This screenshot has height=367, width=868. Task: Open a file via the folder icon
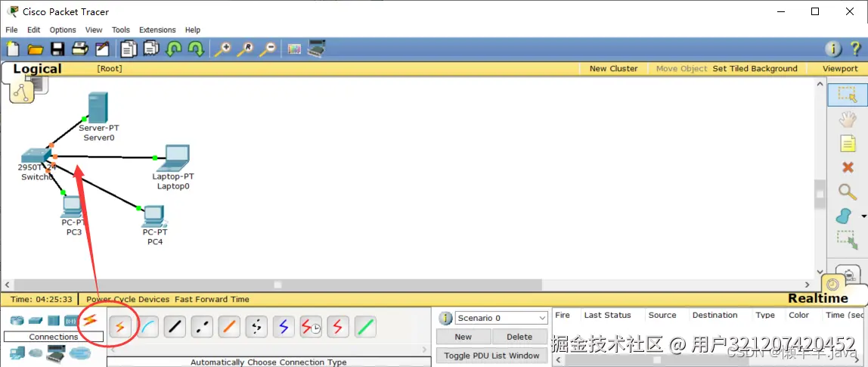click(36, 49)
